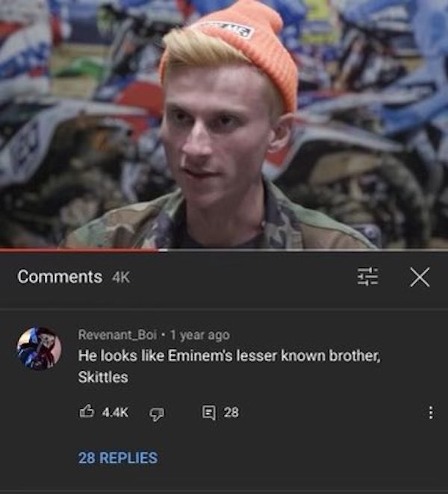Tap the video frame to show controls
448x494 pixels.
(224, 124)
